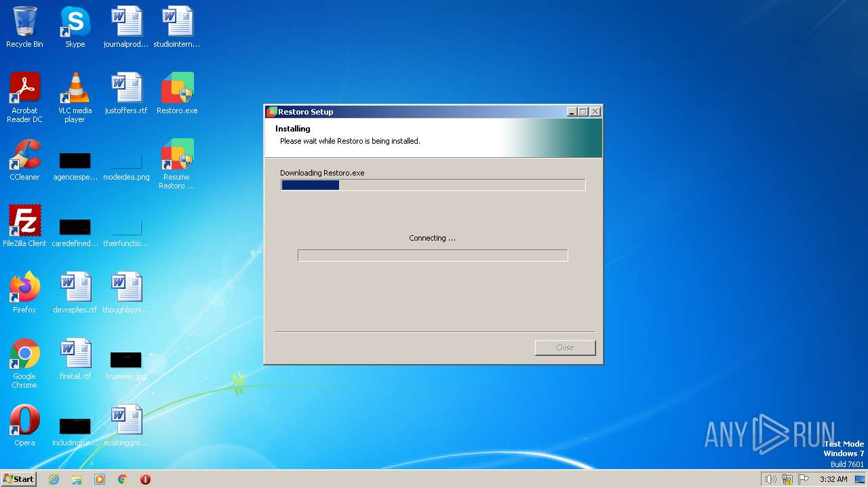Close Restoro Setup via title bar X
Screen dimensions: 868x488
[x=595, y=112]
